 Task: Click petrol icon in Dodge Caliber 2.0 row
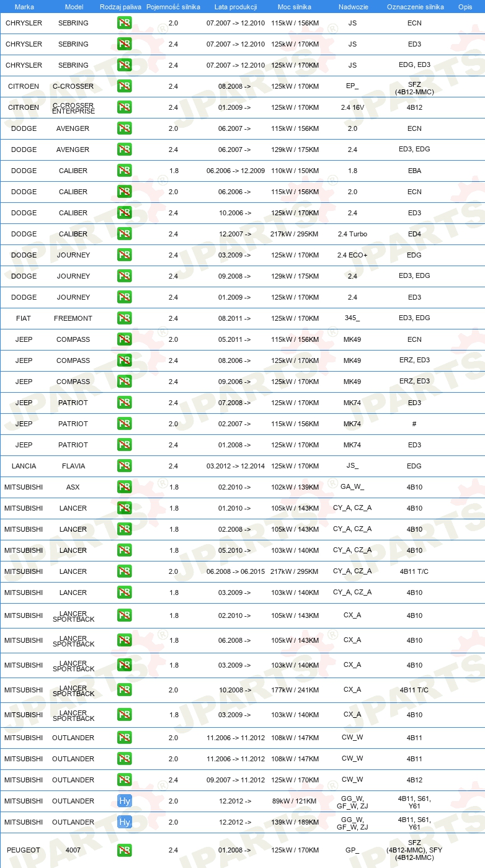124,192
